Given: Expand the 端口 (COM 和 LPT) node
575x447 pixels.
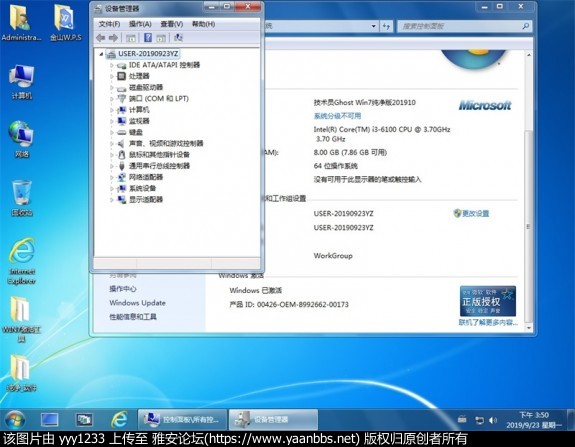Looking at the screenshot, I should (x=112, y=99).
